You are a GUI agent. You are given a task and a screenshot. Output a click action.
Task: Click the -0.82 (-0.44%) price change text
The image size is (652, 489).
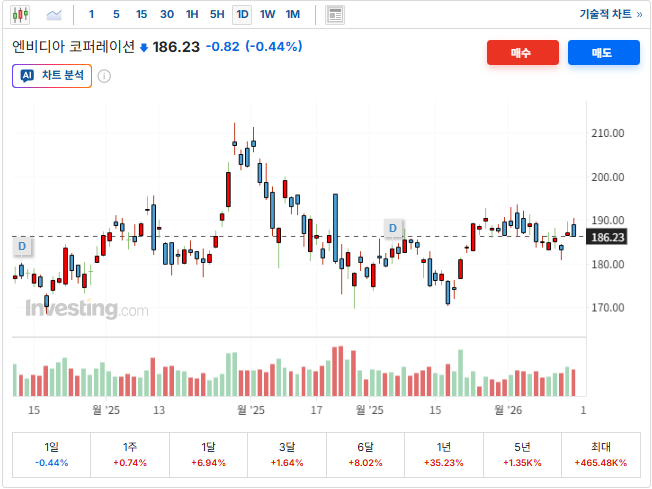[x=254, y=46]
